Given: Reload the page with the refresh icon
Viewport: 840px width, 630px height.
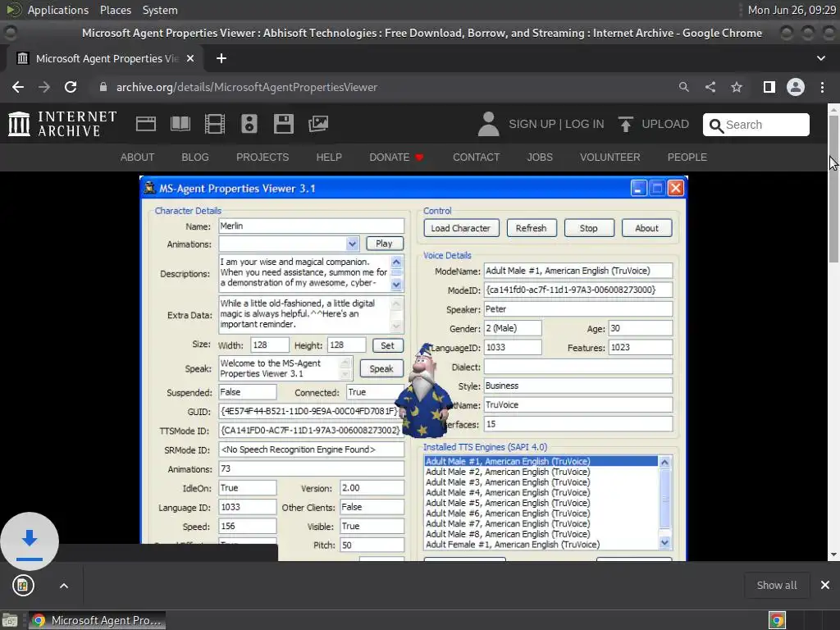Looking at the screenshot, I should point(71,87).
